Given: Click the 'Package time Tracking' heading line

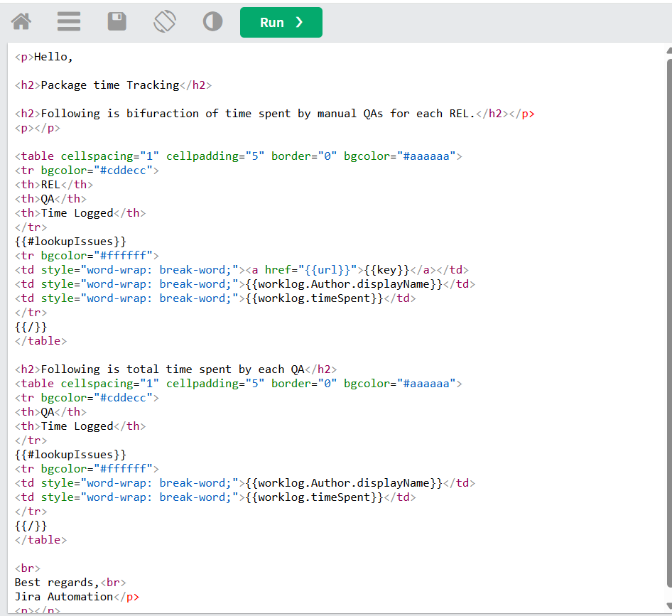Looking at the screenshot, I should point(113,85).
